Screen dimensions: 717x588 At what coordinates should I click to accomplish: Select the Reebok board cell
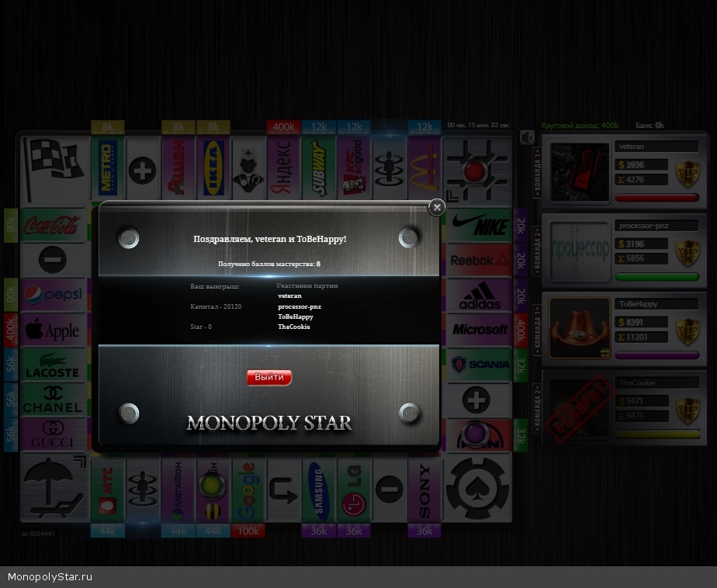coord(480,260)
